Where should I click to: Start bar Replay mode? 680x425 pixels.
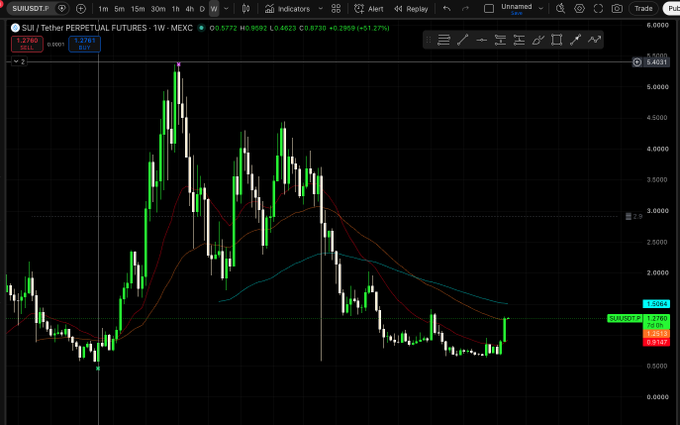point(411,9)
